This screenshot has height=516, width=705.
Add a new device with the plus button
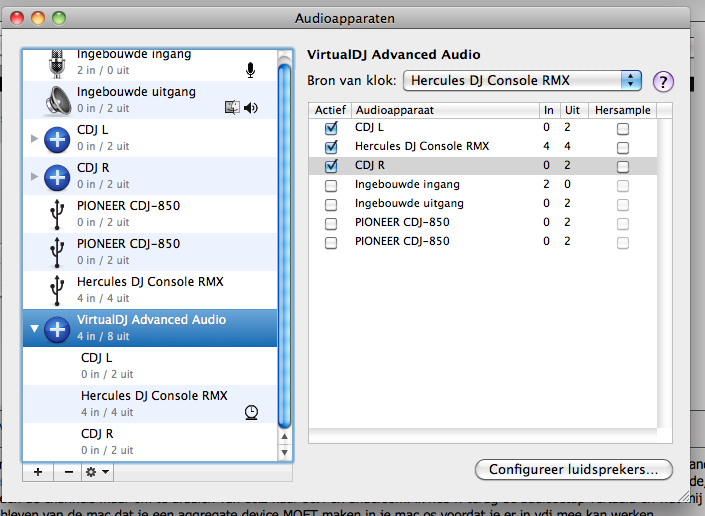point(38,472)
